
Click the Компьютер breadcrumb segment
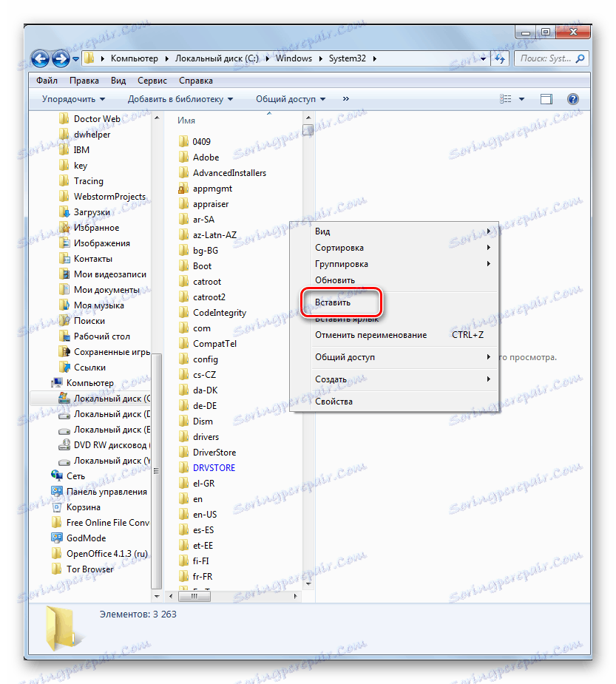[135, 58]
